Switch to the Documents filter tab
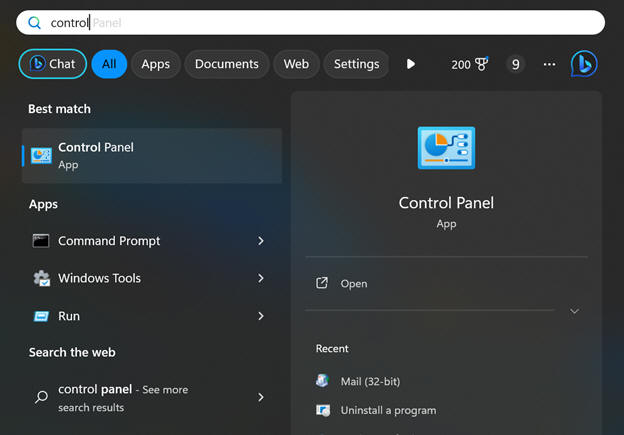The image size is (624, 435). point(227,64)
